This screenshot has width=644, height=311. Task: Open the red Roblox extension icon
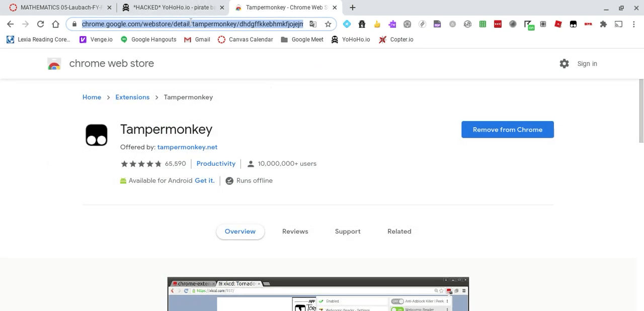point(558,24)
